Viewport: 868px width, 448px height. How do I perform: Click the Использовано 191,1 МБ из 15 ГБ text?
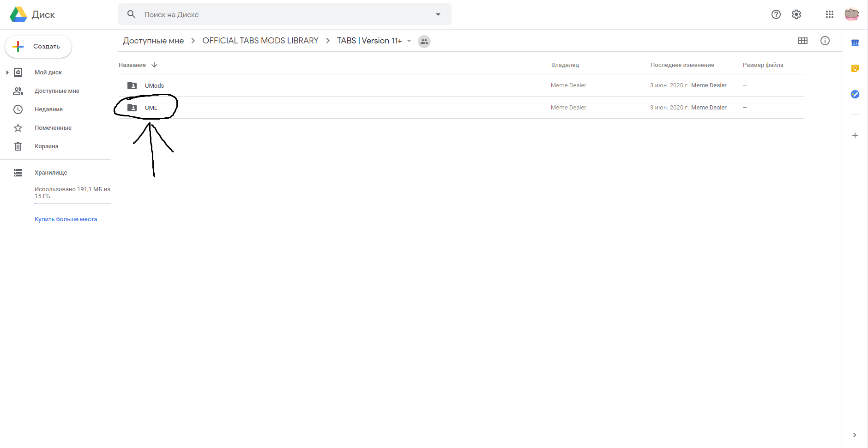coord(72,193)
